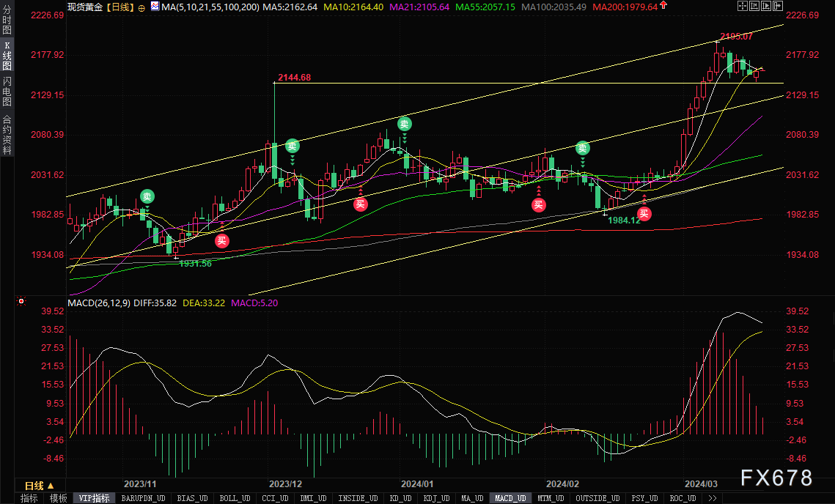This screenshot has height=504, width=835.
Task: Click the second chart axis icon with left-pointing marker
Action: [x=754, y=6]
